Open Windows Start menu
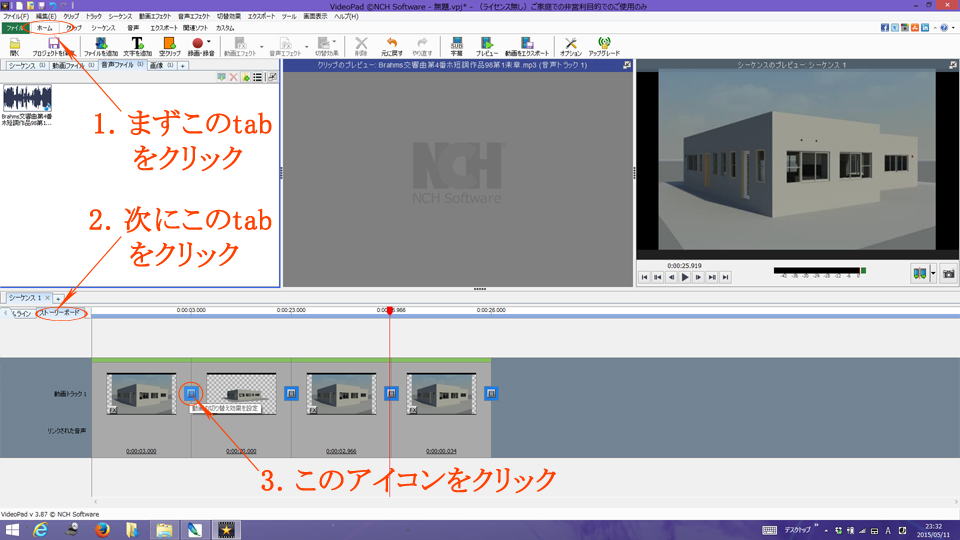Screen dimensions: 960x540 (x=12, y=530)
